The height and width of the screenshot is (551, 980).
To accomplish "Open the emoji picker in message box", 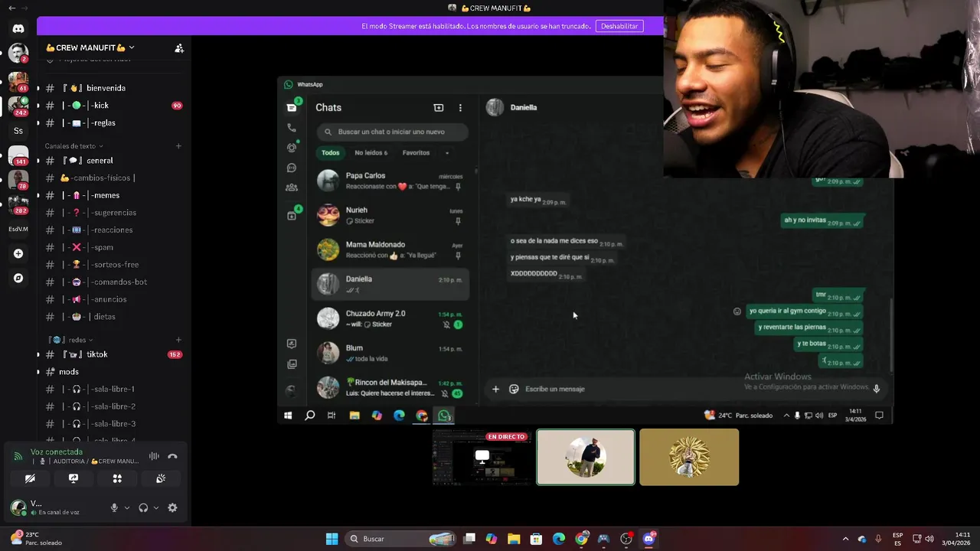I will [x=514, y=389].
